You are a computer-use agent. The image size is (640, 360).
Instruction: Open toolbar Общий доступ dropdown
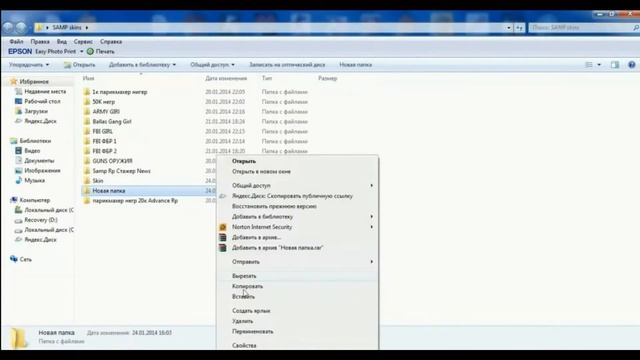point(212,65)
